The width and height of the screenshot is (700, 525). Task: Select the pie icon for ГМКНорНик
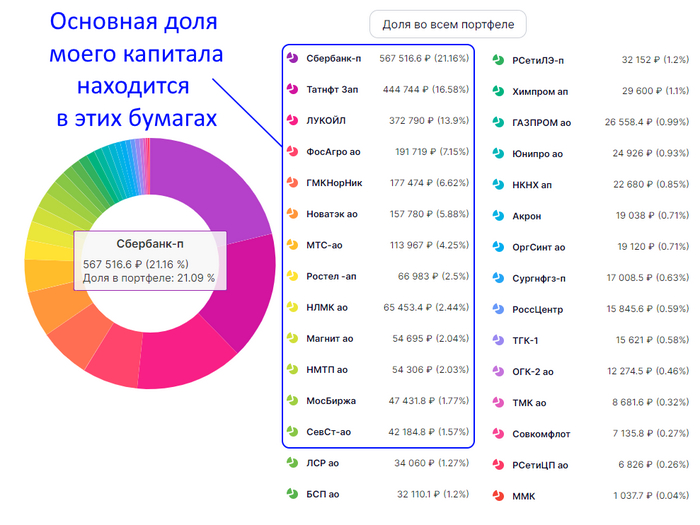coord(292,183)
